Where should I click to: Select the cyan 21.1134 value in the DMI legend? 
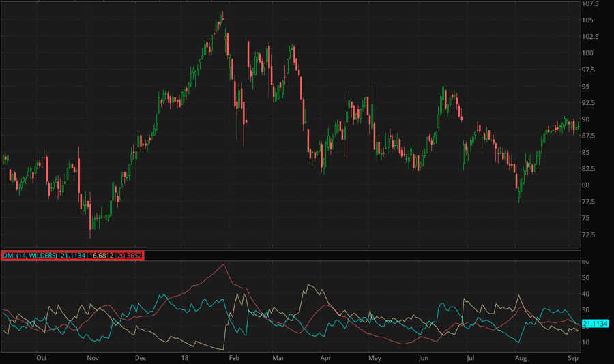pos(74,256)
